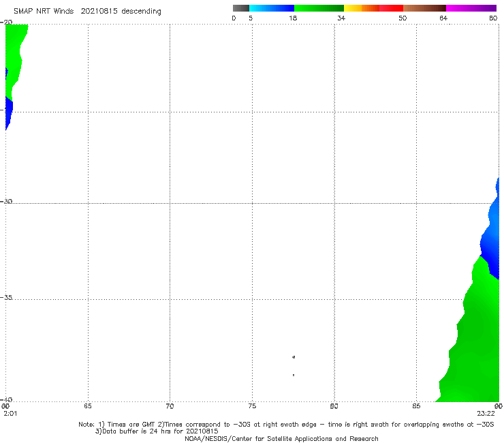Select the gray segment of the color bar
The image size is (504, 443).
point(241,8)
